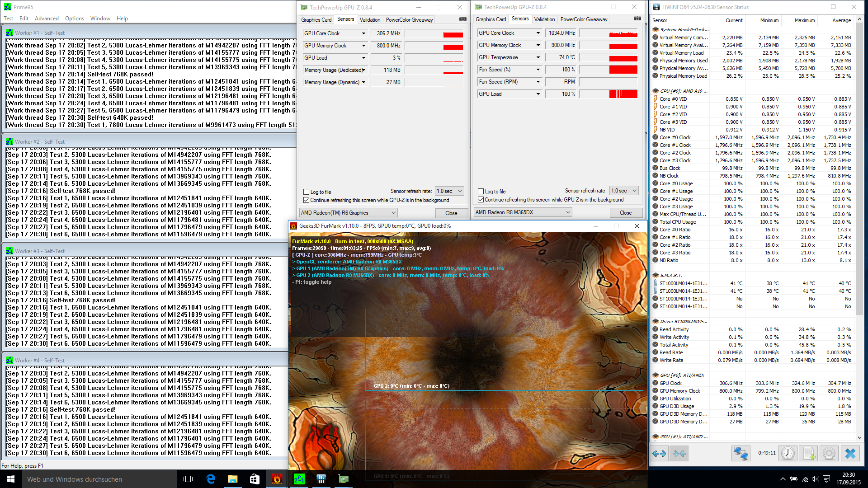Open AMD Radeon R8 M365DX device selector
Image resolution: width=868 pixels, height=488 pixels.
tap(523, 212)
